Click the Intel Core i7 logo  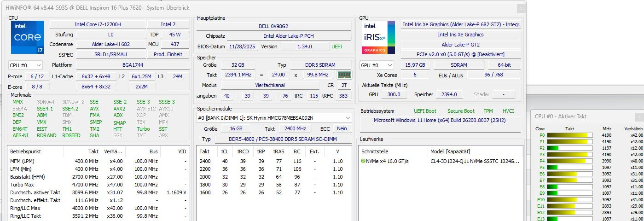point(28,37)
